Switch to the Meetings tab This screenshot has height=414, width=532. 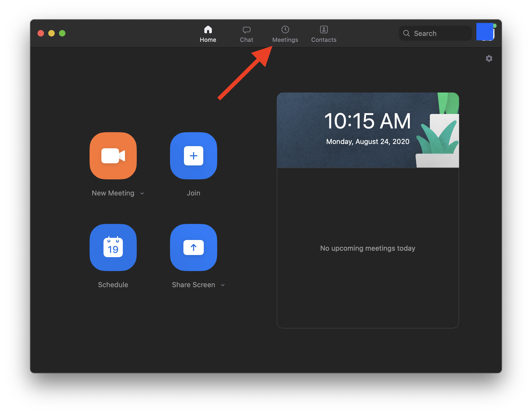pyautogui.click(x=285, y=34)
